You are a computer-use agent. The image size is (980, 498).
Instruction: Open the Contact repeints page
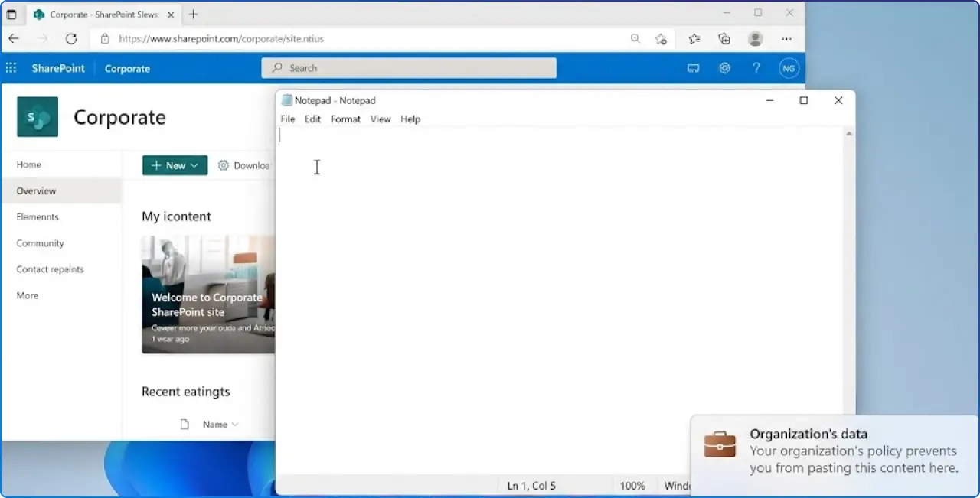click(x=50, y=269)
